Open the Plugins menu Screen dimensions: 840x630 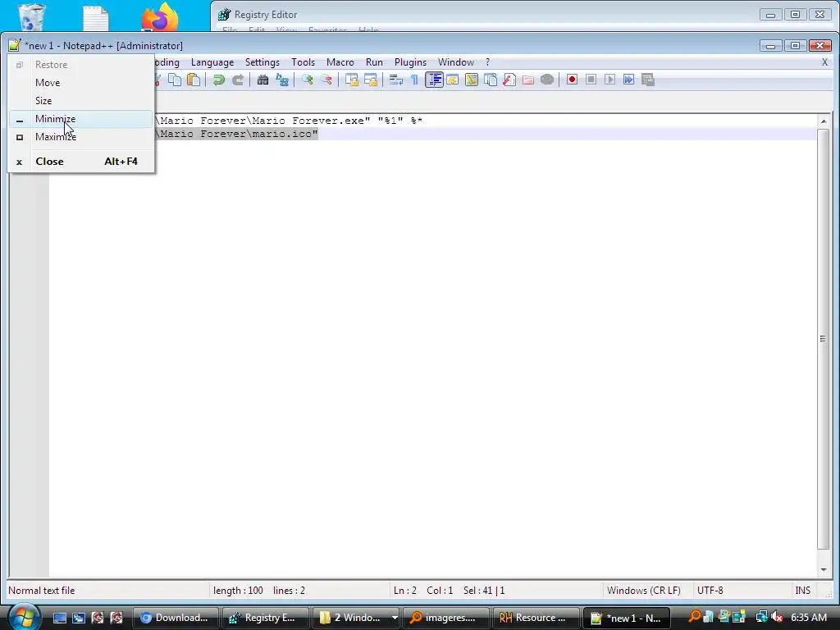410,62
